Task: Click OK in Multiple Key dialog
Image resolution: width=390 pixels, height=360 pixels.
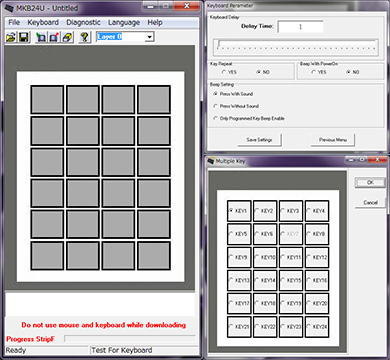Action: [x=370, y=182]
